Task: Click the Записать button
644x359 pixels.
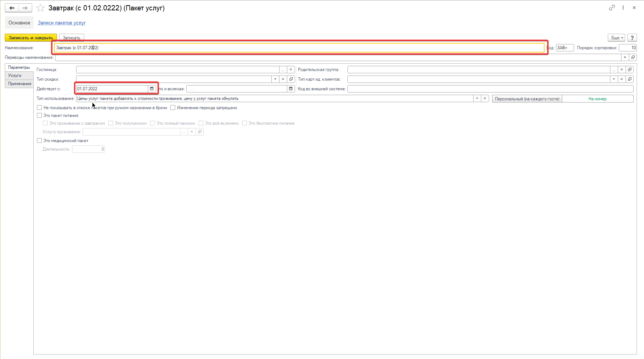Action: (x=72, y=38)
